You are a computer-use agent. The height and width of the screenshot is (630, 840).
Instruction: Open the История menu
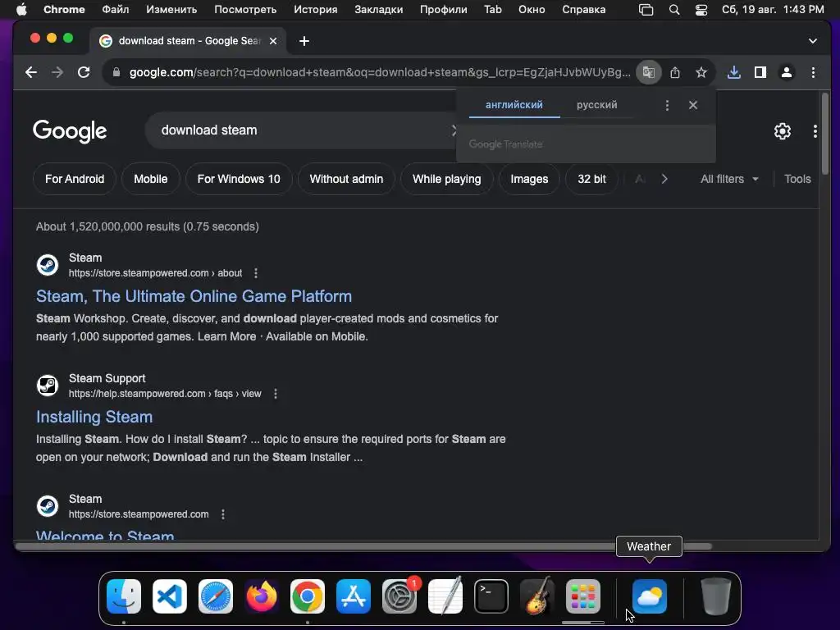coord(316,10)
